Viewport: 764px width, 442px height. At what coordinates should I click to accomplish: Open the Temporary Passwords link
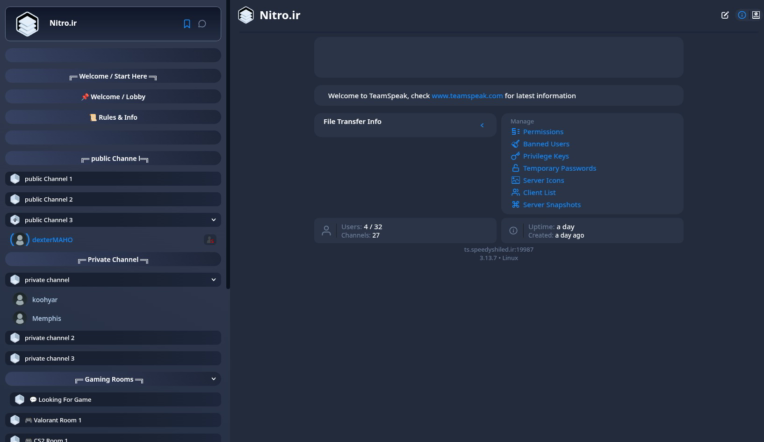pyautogui.click(x=559, y=168)
